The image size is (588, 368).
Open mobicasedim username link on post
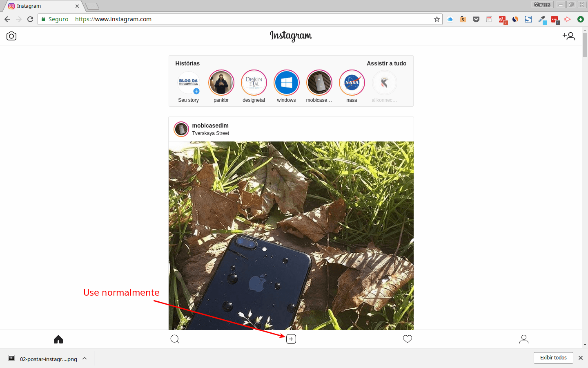pos(210,126)
